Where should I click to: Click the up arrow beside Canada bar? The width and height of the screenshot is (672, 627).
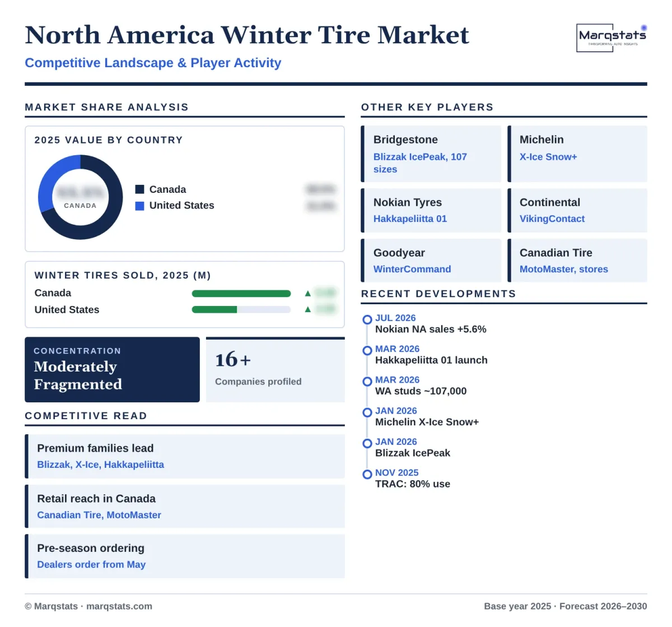pos(307,293)
